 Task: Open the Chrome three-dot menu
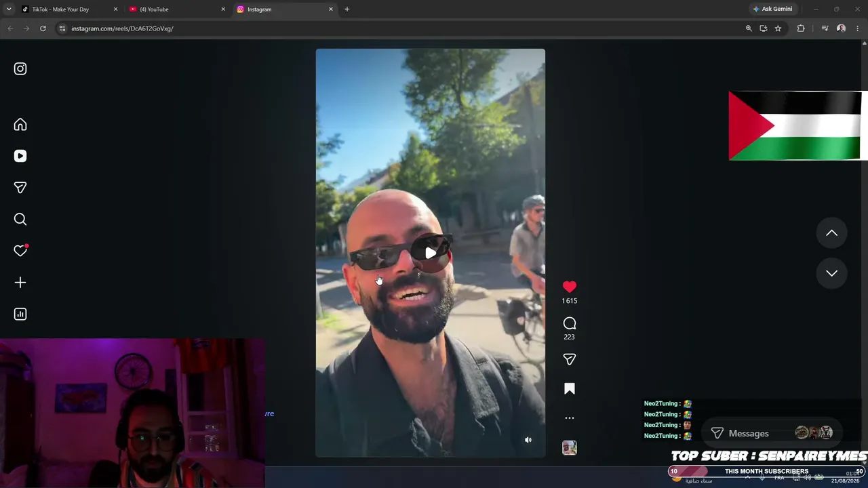858,28
